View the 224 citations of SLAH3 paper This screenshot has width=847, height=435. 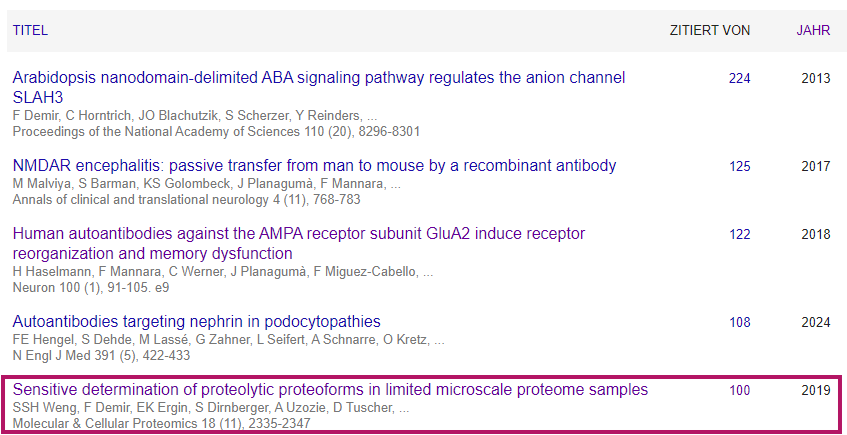point(740,78)
